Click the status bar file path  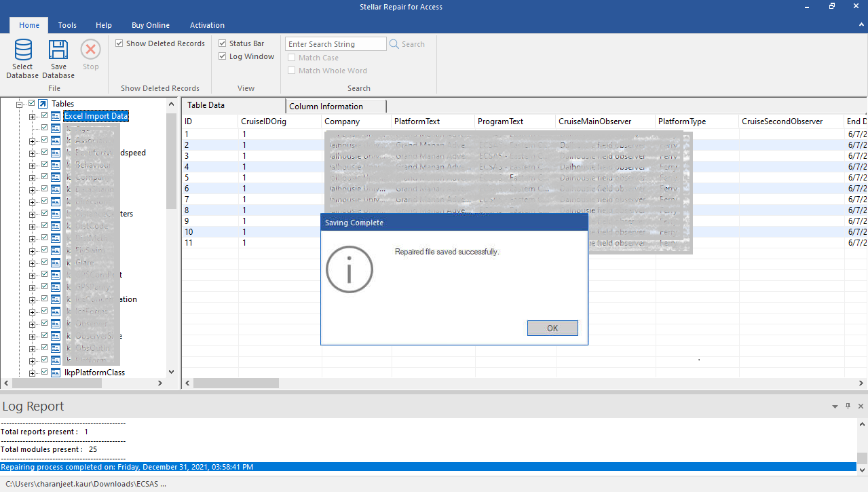coord(86,485)
